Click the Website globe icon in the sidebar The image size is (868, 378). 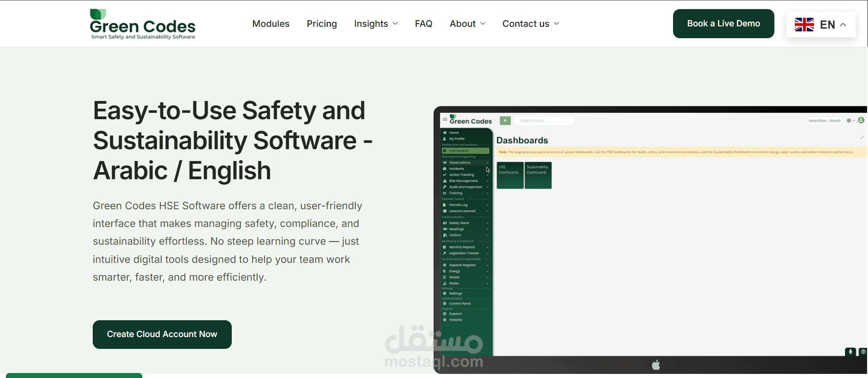445,320
